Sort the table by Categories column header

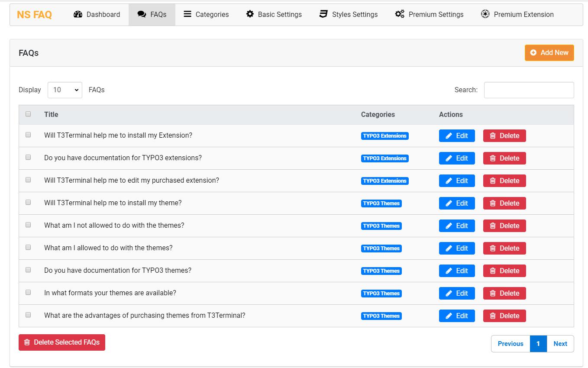pos(378,114)
